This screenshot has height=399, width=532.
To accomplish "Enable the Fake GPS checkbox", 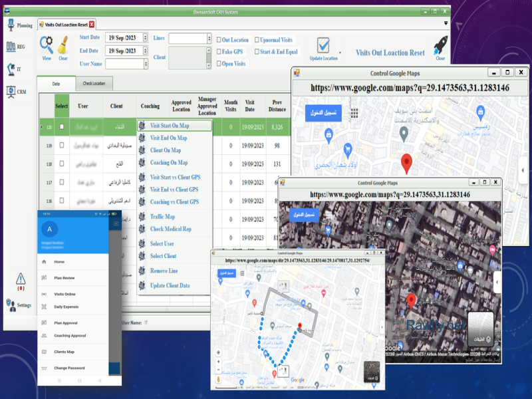I will [219, 52].
